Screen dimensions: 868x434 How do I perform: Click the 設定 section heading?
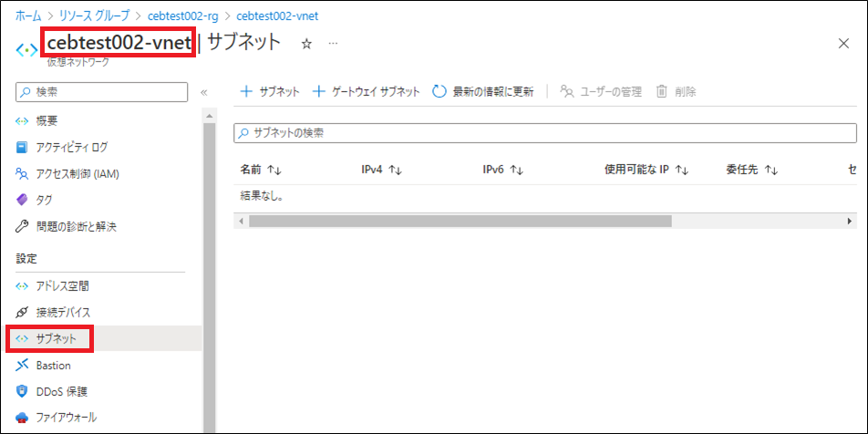26,258
